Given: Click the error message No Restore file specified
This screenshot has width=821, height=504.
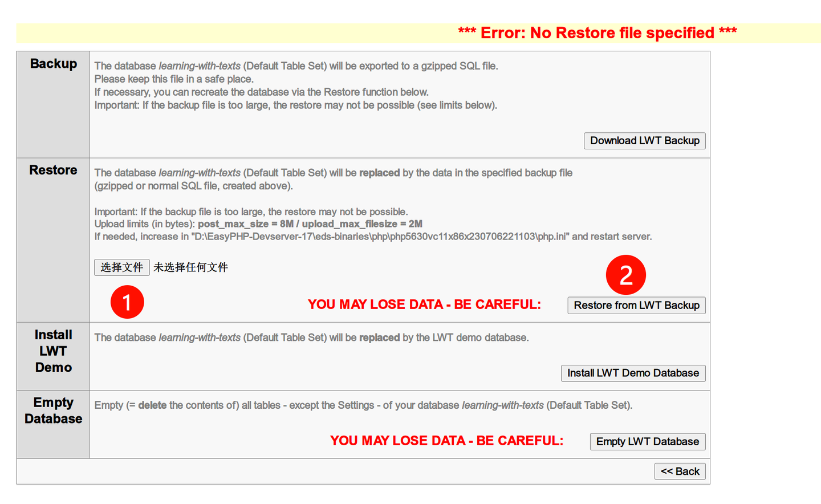Looking at the screenshot, I should [x=598, y=33].
